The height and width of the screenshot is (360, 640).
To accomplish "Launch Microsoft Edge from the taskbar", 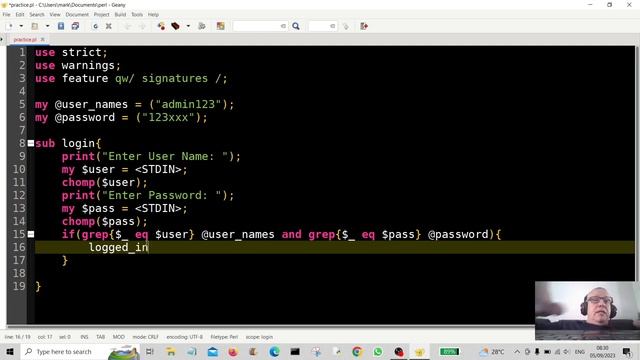I will tap(274, 351).
